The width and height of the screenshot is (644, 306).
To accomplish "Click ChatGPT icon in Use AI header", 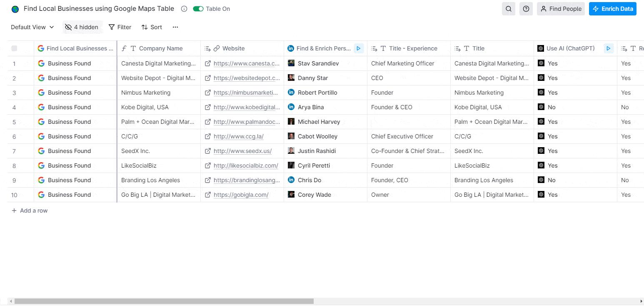I will 541,48.
